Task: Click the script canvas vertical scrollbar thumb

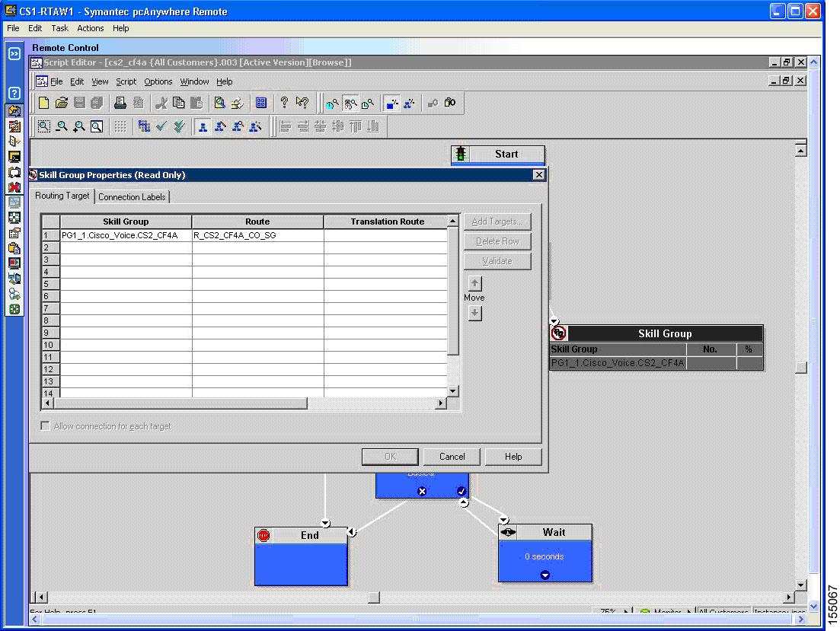Action: tap(801, 368)
